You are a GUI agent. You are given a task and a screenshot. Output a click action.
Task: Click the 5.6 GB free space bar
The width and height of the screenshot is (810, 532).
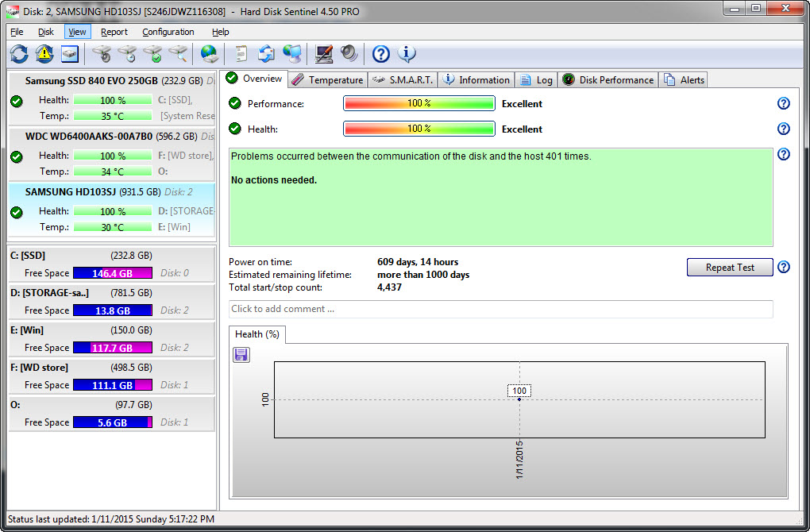pos(113,422)
